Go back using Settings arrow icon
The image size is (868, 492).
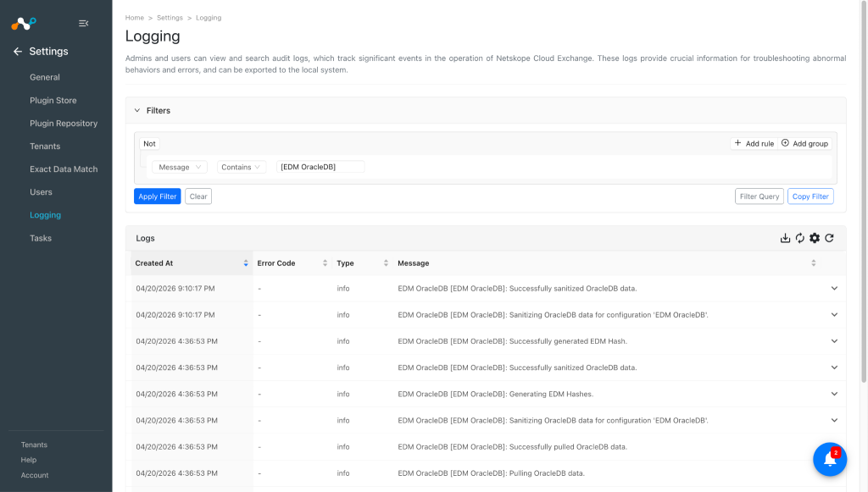[x=18, y=52]
